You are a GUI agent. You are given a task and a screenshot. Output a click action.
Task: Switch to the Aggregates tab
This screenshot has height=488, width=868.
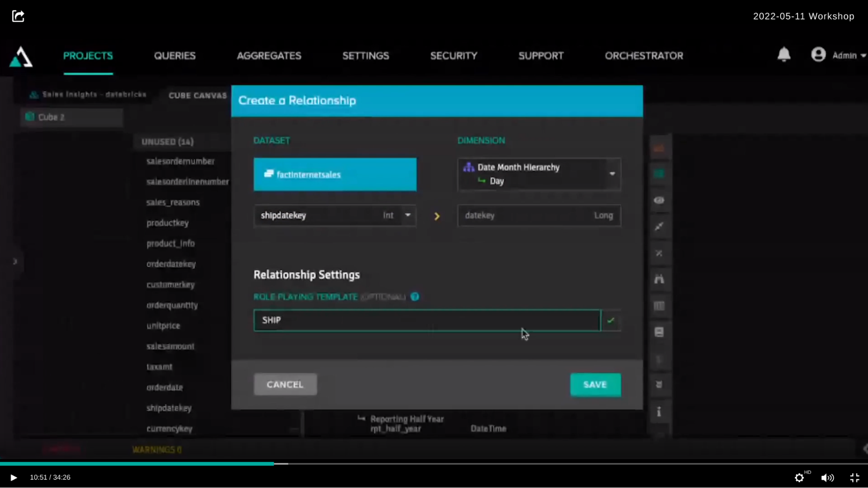(269, 56)
